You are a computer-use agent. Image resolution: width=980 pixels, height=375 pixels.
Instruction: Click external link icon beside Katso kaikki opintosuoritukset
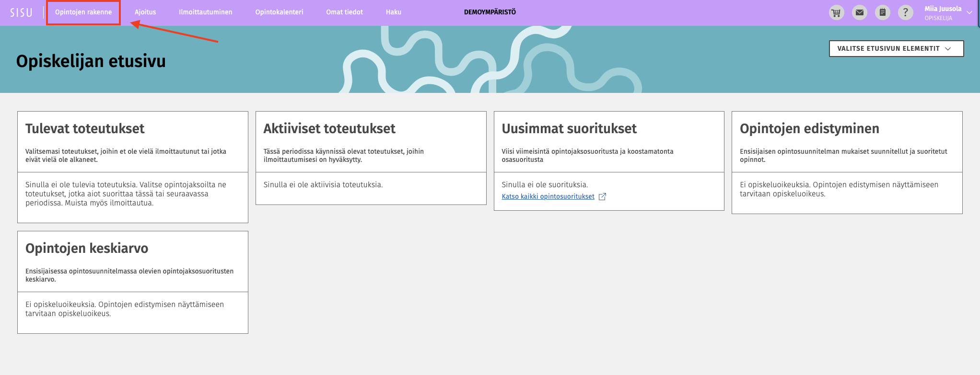603,197
